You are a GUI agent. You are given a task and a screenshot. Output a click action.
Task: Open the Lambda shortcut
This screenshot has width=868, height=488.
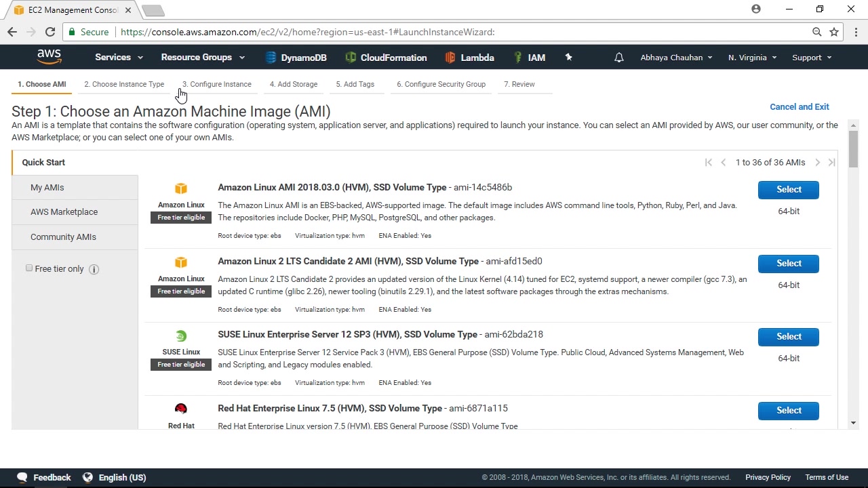[469, 58]
